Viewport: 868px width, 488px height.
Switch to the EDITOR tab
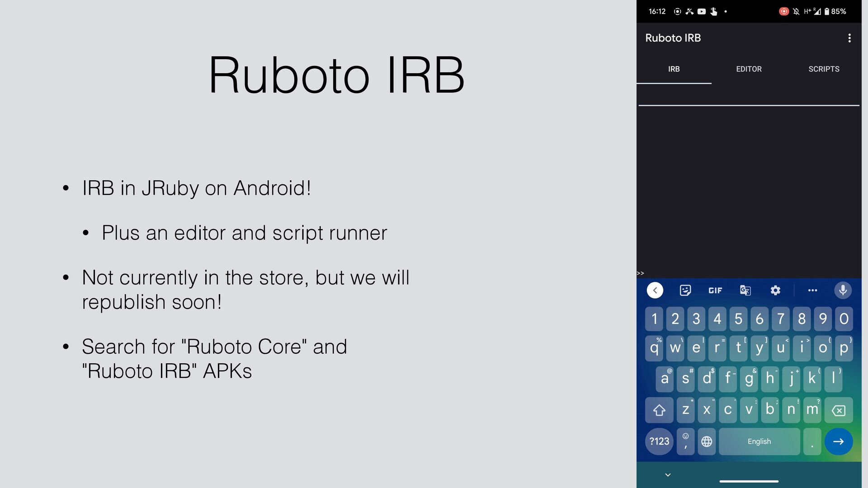749,69
